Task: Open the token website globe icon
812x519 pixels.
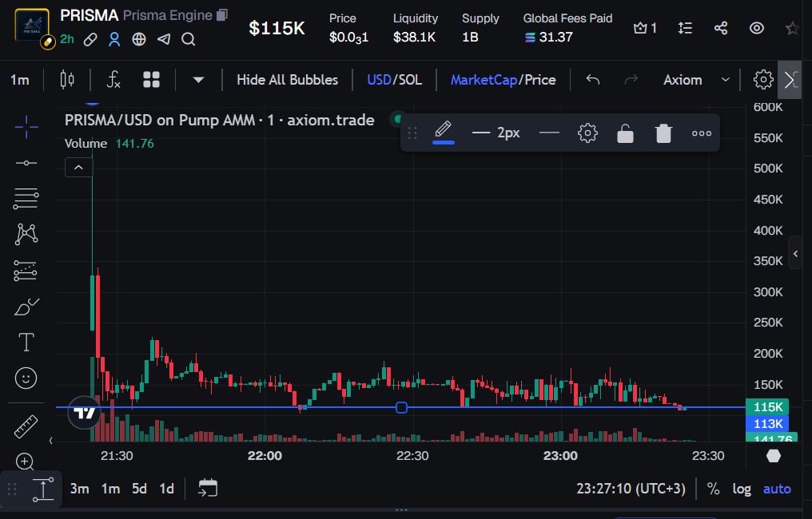Action: 139,39
